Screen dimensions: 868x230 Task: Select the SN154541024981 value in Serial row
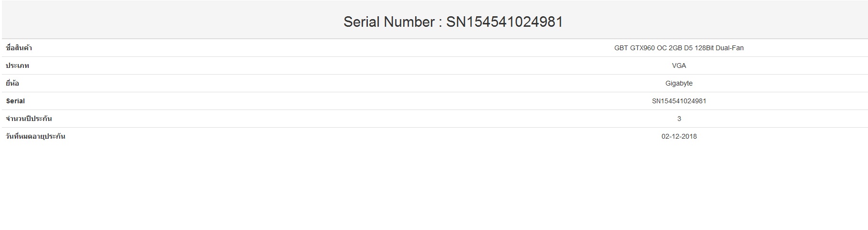(x=679, y=101)
